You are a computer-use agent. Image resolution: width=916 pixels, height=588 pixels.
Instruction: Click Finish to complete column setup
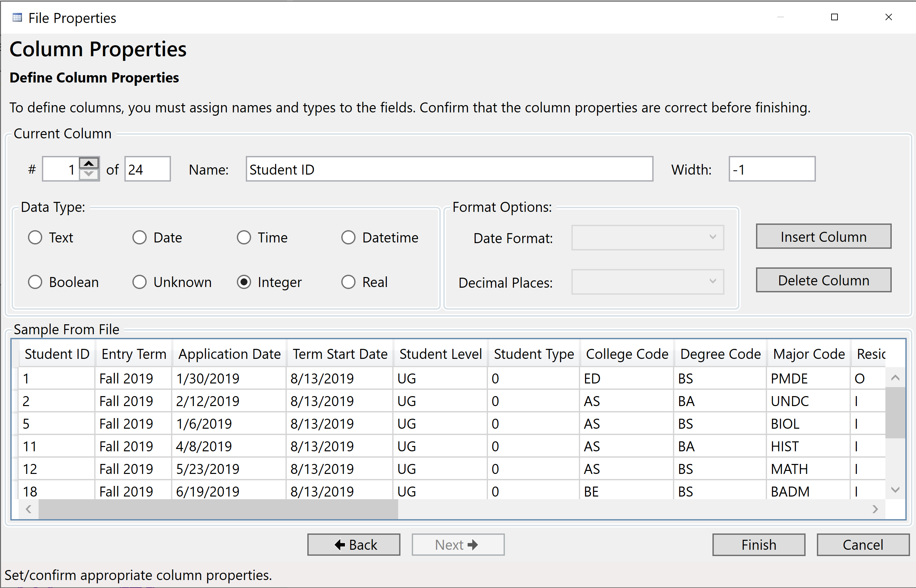coord(758,544)
